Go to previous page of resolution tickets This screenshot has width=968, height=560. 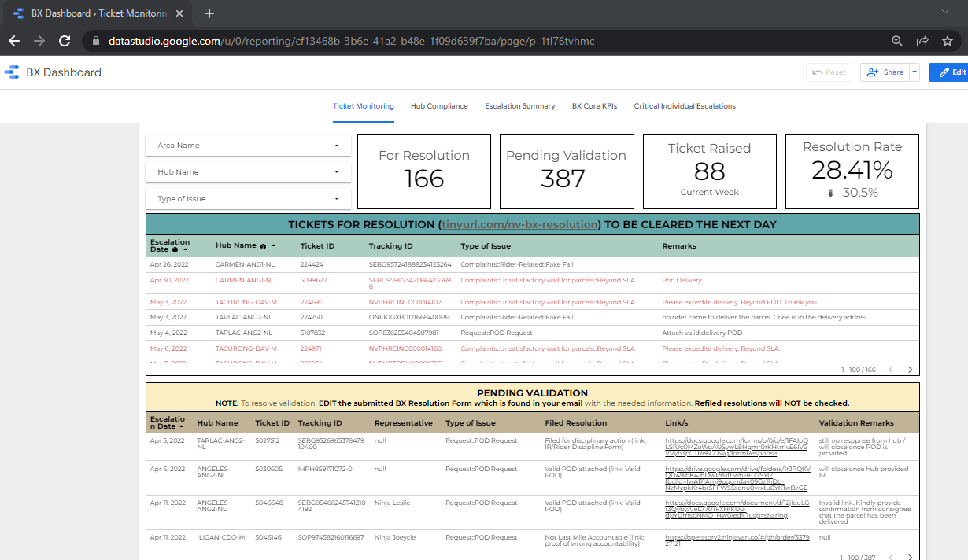tap(891, 370)
